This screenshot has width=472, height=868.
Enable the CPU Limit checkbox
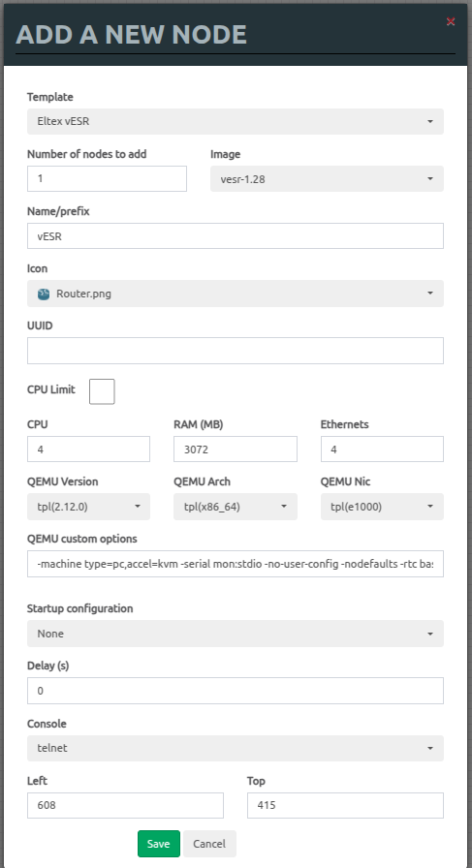click(x=102, y=391)
